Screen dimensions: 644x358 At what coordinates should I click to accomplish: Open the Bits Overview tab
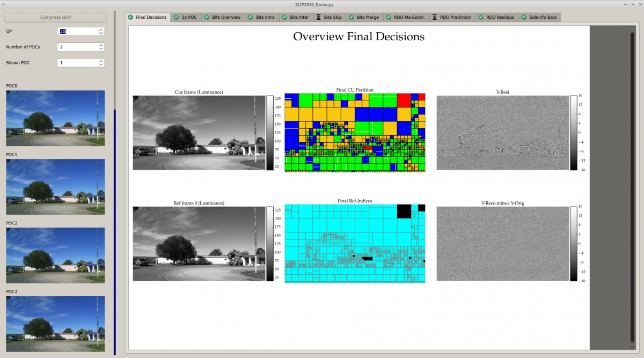(226, 17)
